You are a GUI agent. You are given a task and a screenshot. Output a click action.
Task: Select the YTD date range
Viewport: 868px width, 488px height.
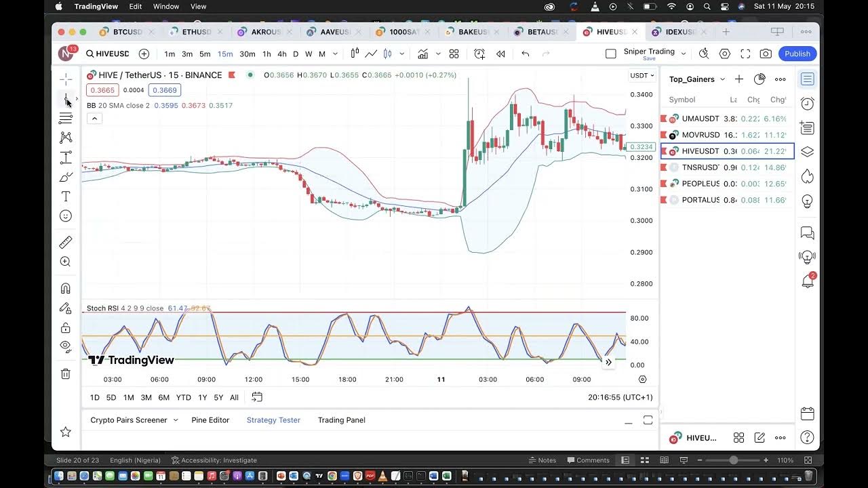point(184,398)
